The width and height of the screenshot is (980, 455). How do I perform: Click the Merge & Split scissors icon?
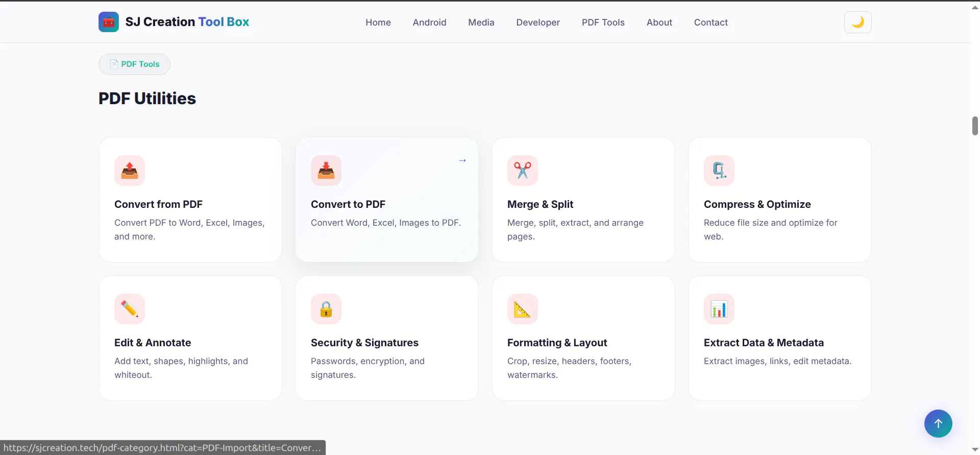click(523, 171)
